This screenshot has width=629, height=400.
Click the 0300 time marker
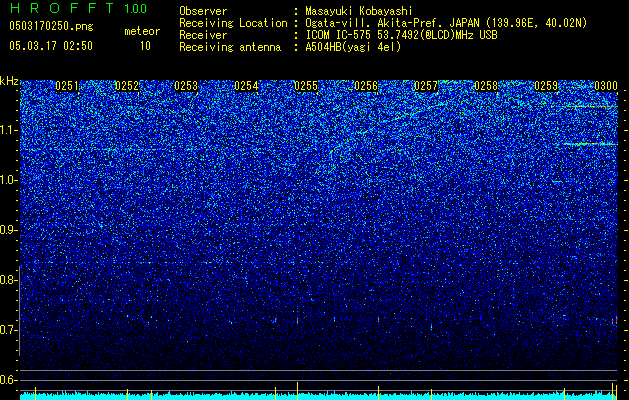(x=606, y=86)
